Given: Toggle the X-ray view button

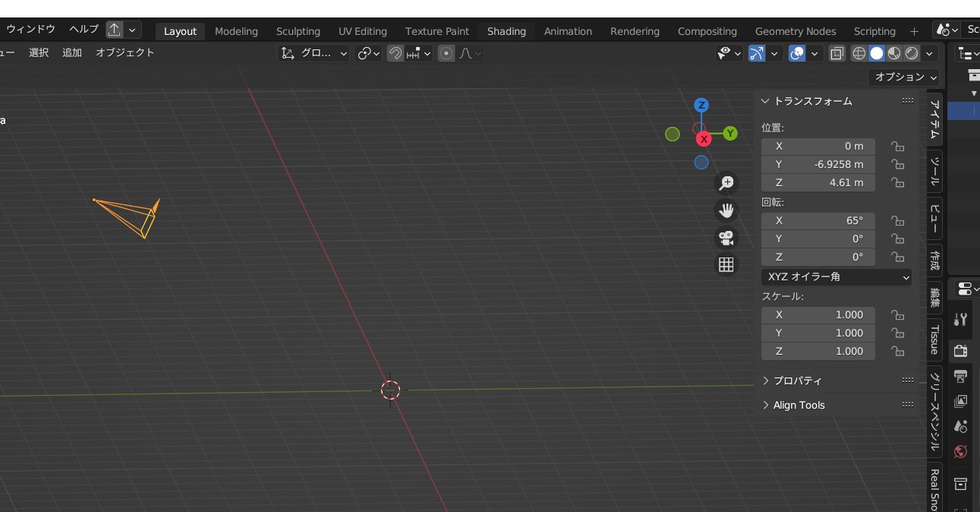Looking at the screenshot, I should click(x=837, y=53).
